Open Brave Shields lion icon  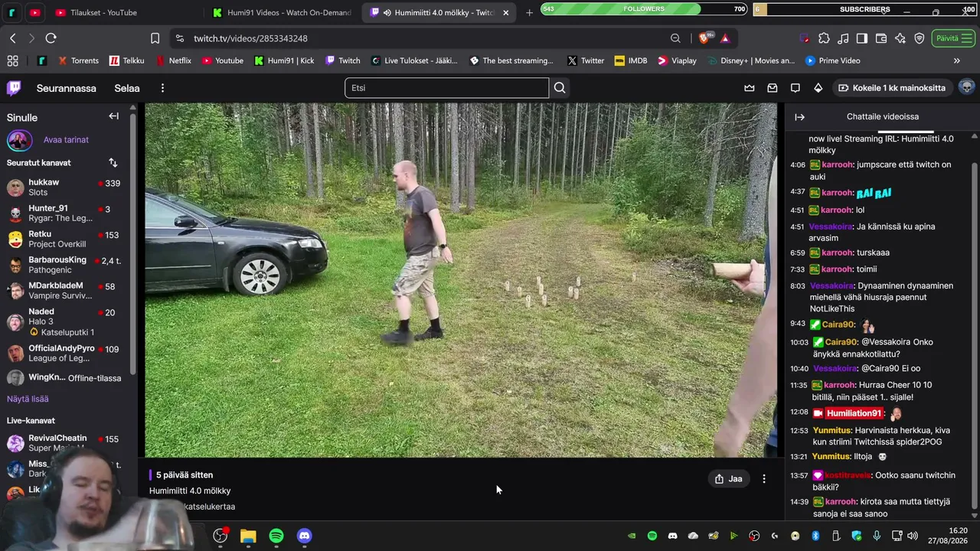pos(704,38)
